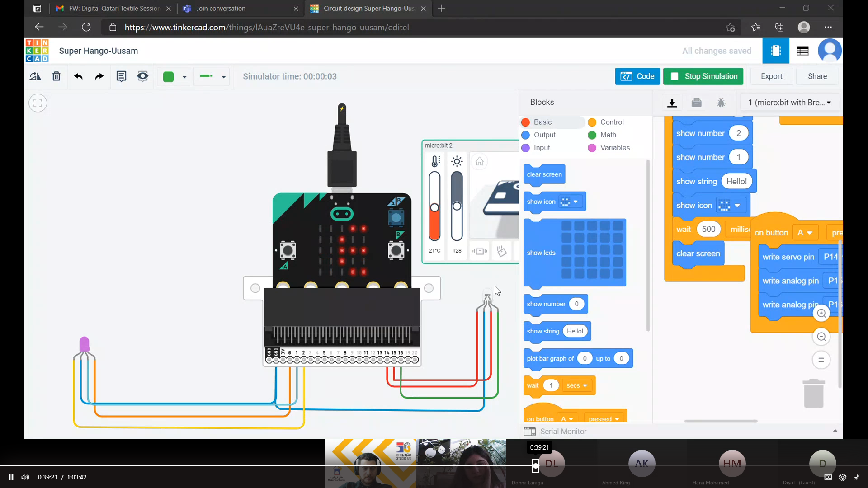
Task: Open the component list table view
Action: 802,51
